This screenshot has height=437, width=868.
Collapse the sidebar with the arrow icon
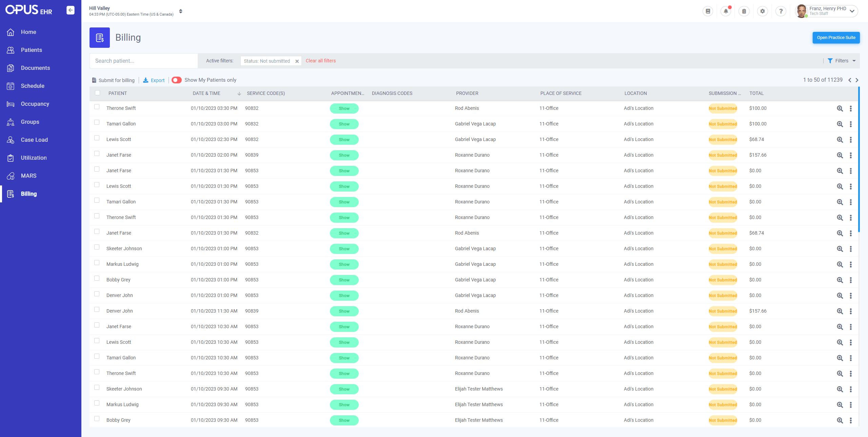pos(71,10)
